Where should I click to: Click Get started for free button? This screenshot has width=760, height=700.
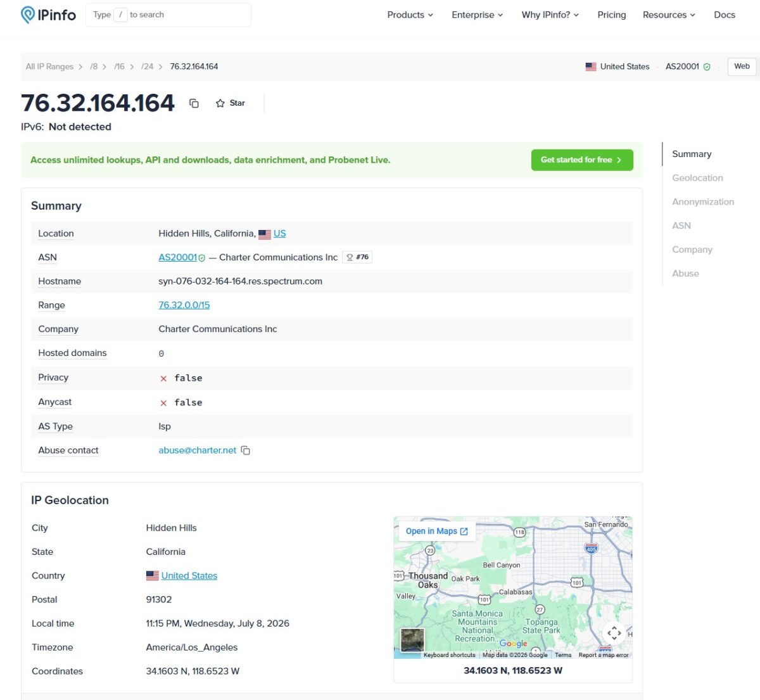pos(581,160)
